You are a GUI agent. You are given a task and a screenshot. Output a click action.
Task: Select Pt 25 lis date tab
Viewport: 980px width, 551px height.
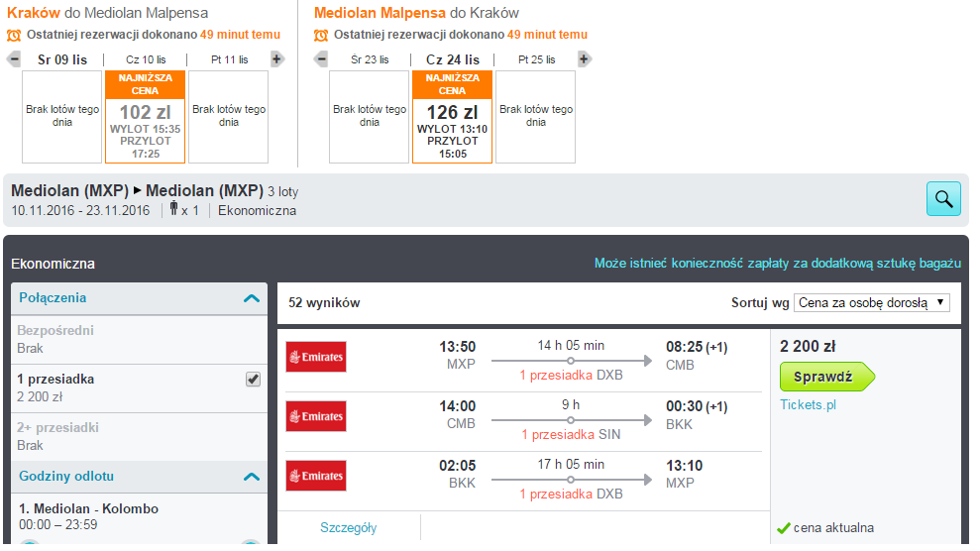pyautogui.click(x=536, y=60)
